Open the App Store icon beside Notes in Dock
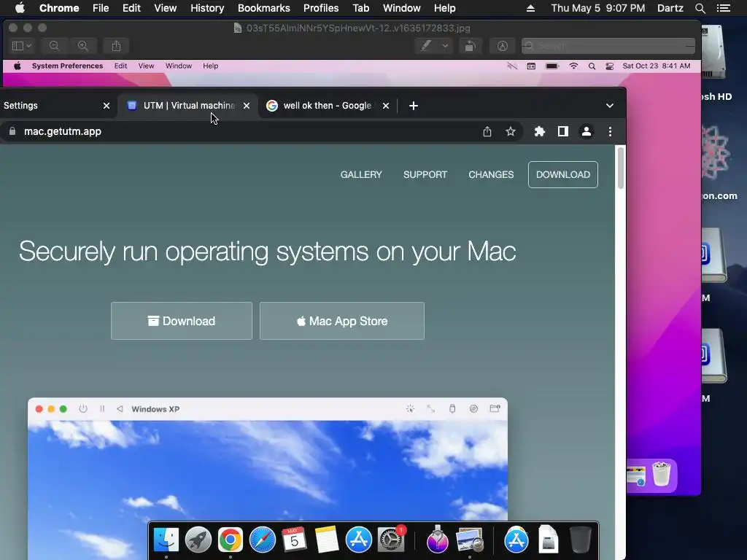 (x=359, y=540)
